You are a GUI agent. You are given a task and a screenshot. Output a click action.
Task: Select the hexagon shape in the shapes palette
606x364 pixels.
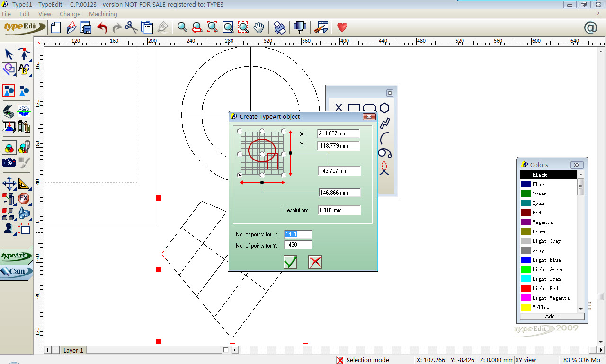coord(384,108)
